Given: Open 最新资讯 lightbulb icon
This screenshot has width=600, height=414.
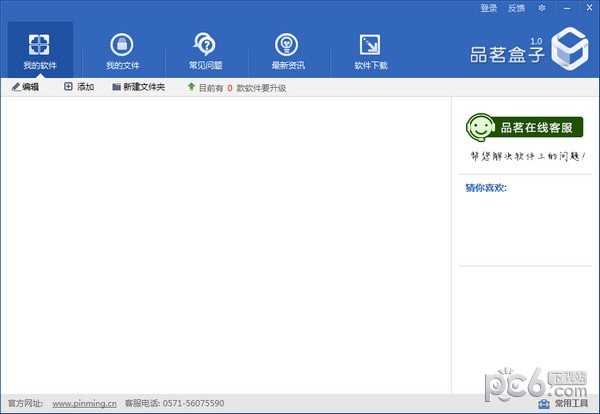Looking at the screenshot, I should (287, 44).
